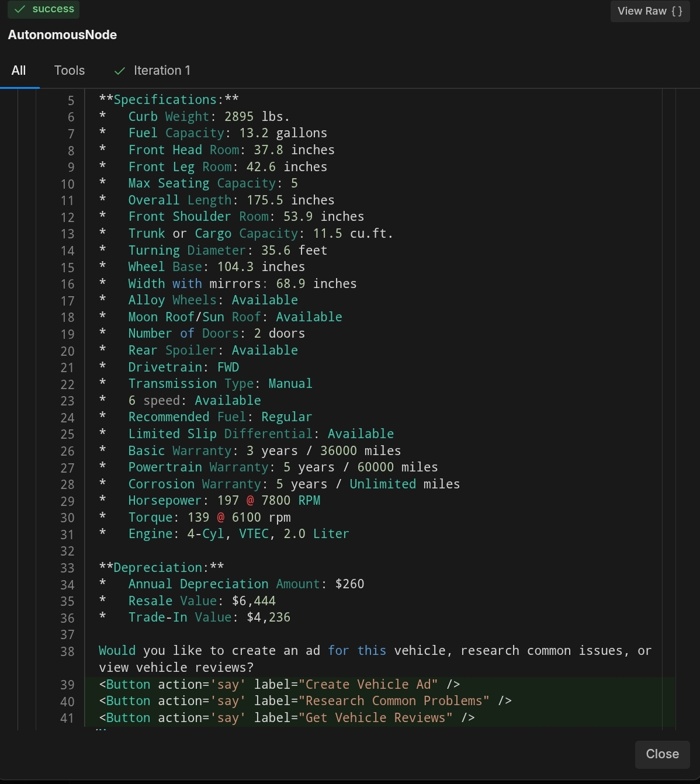700x784 pixels.
Task: Select the Drivetrain FWD line
Action: click(x=169, y=367)
